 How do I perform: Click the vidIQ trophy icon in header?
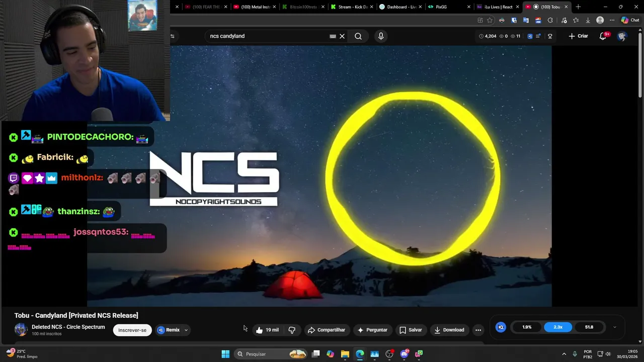point(550,36)
